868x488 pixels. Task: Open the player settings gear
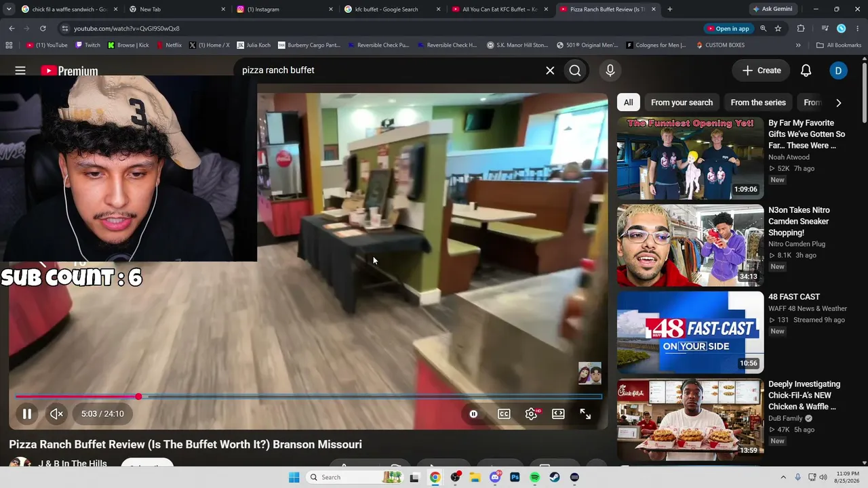click(531, 414)
